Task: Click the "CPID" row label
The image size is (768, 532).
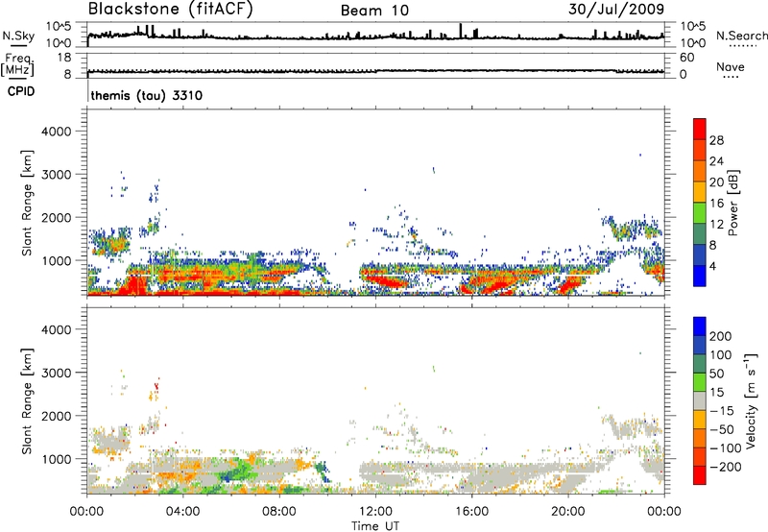Action: pos(21,91)
